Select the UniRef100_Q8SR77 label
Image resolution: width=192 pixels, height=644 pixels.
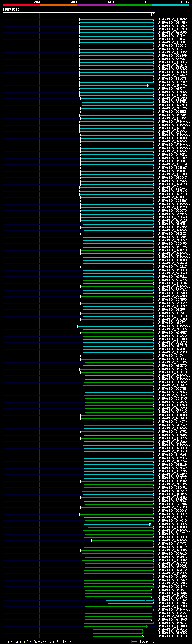172,623
